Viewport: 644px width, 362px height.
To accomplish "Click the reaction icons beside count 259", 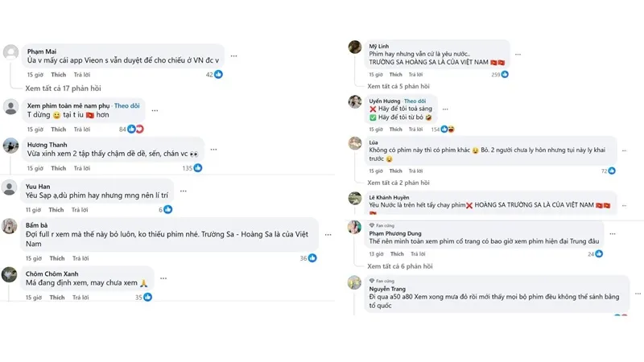I will click(x=505, y=74).
